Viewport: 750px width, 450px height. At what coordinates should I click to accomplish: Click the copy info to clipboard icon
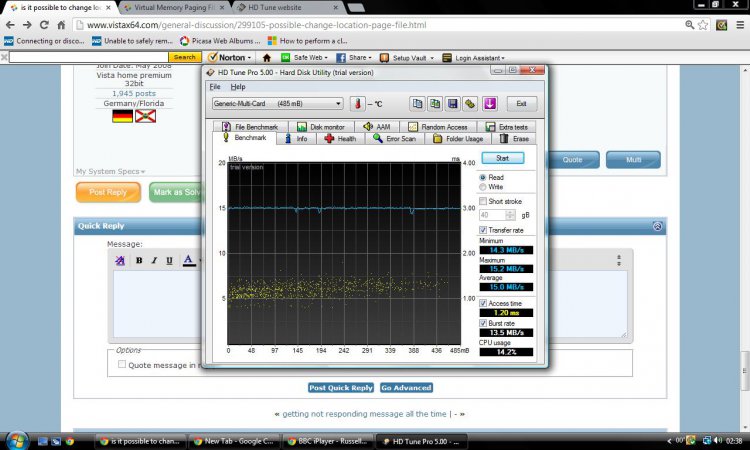417,104
